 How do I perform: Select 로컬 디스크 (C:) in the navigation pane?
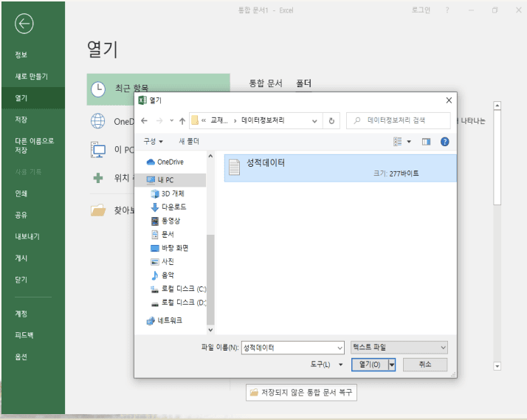(183, 289)
